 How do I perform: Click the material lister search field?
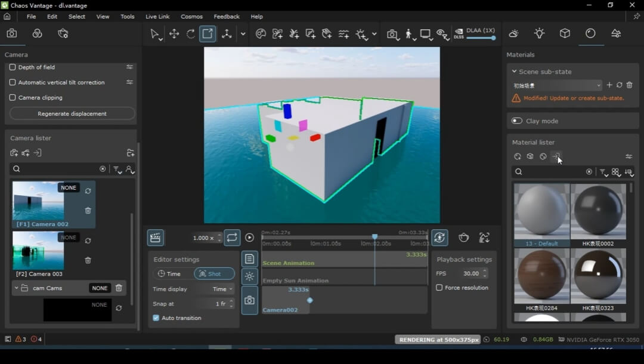[x=550, y=172]
